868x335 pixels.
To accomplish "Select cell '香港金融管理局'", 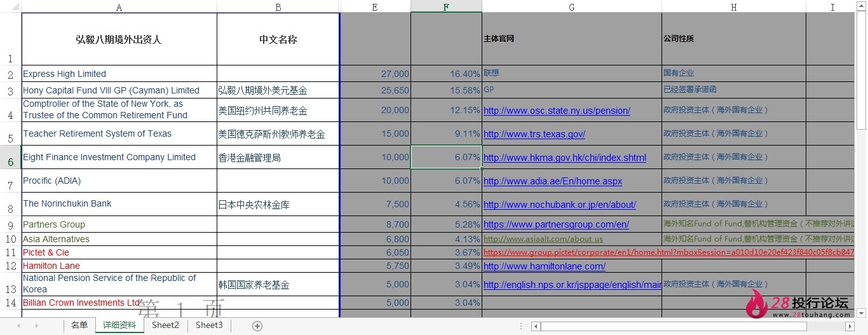I will (278, 157).
